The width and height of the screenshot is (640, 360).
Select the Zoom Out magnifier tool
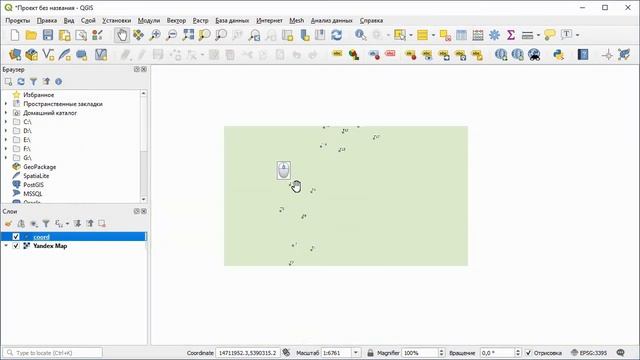[171, 35]
